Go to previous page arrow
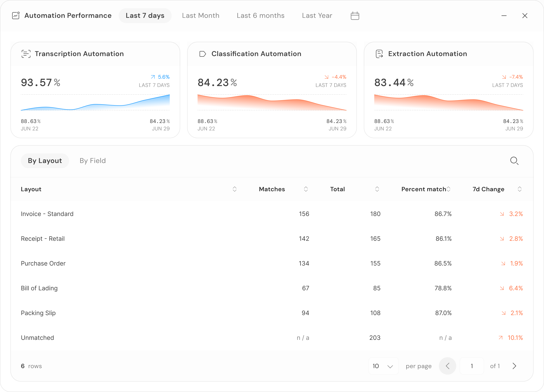544x392 pixels. 447,366
